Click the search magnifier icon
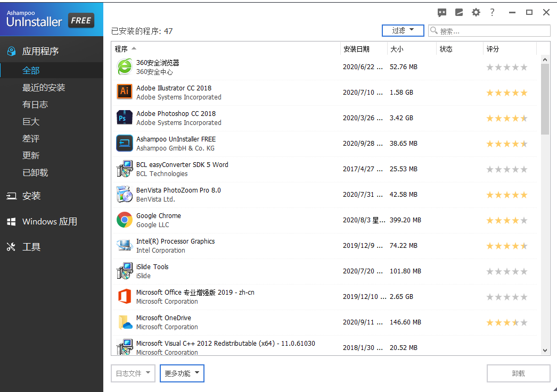 click(434, 31)
